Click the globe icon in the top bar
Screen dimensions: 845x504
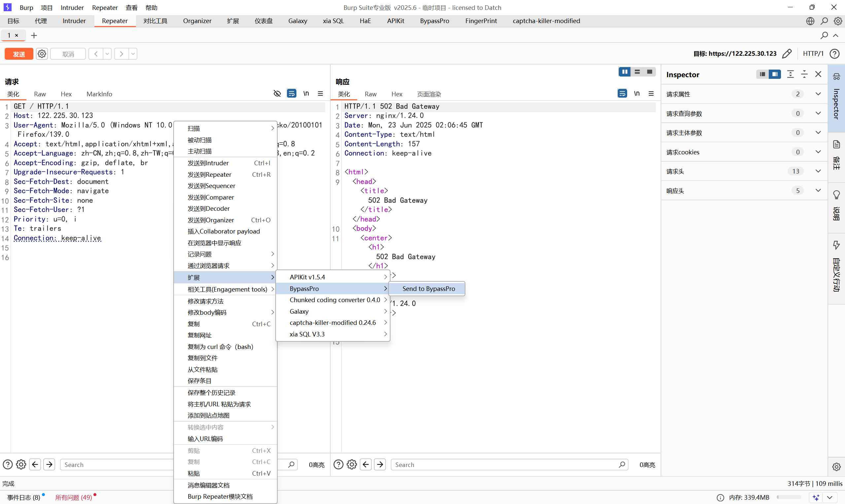click(810, 21)
